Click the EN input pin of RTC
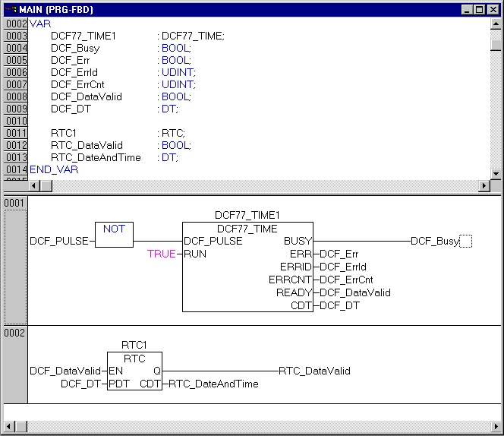The image size is (504, 436). pos(115,371)
